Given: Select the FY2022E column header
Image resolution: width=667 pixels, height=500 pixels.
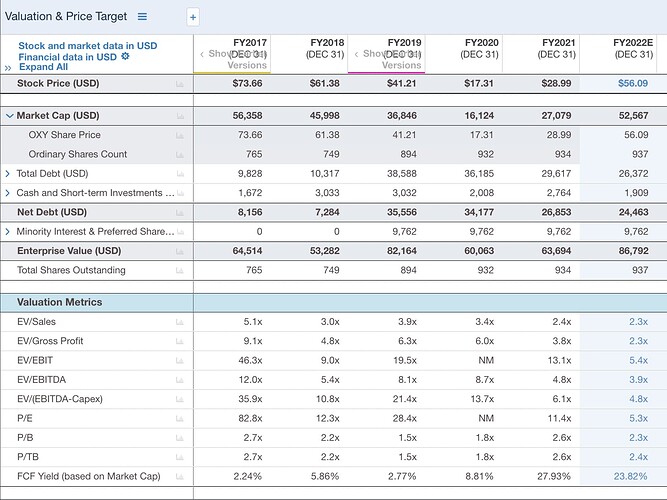Looking at the screenshot, I should click(x=631, y=49).
